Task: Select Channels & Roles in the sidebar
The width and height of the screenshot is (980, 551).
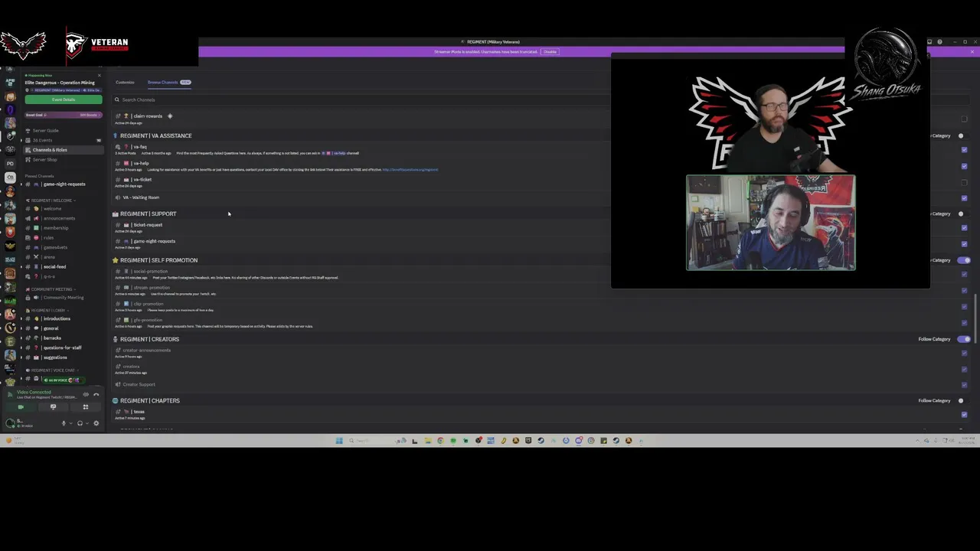Action: 62,150
